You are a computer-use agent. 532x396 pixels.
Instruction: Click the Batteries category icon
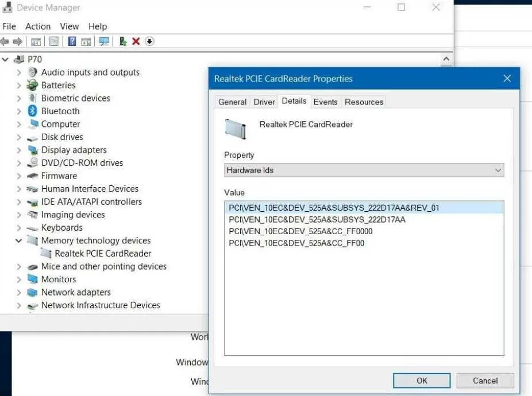point(32,85)
